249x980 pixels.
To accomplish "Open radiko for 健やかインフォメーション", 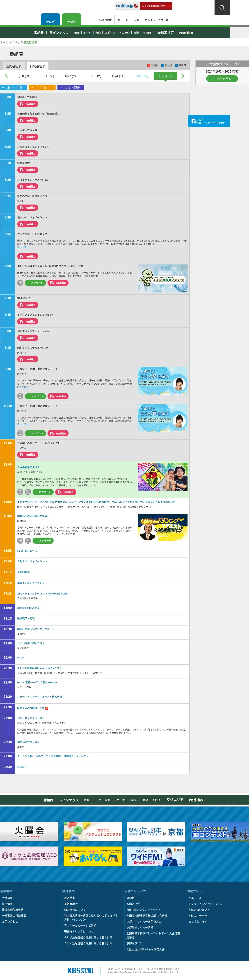I will 27,224.
